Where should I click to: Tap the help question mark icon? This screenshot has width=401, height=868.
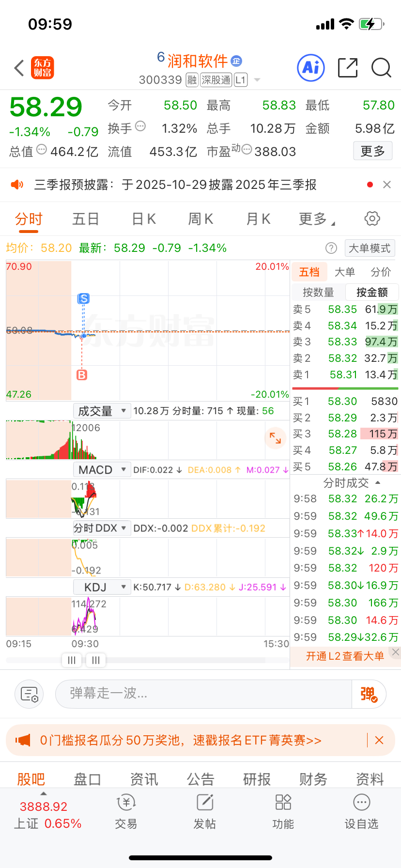pyautogui.click(x=331, y=248)
